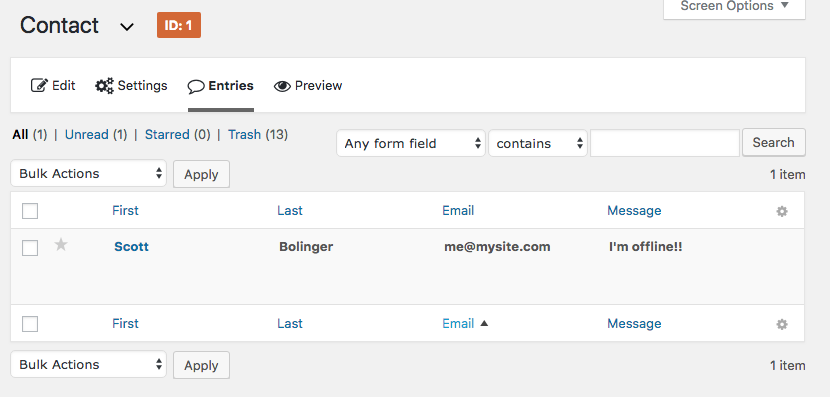Open the Contact form switcher chevron

(x=127, y=26)
